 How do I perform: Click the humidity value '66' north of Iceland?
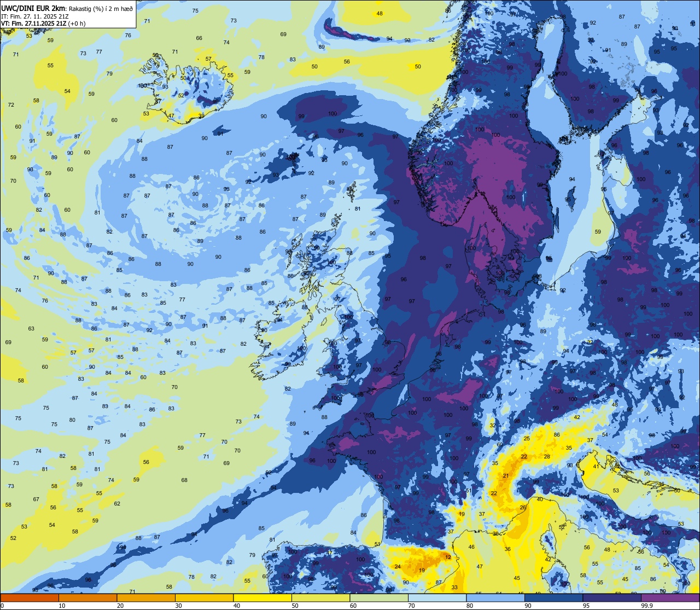point(199,38)
